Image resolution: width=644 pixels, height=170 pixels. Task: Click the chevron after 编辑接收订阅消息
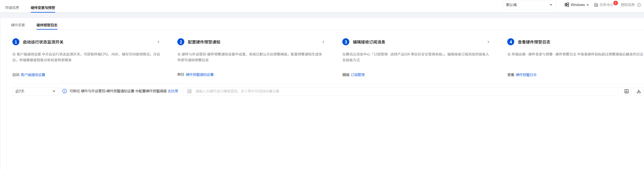488,42
